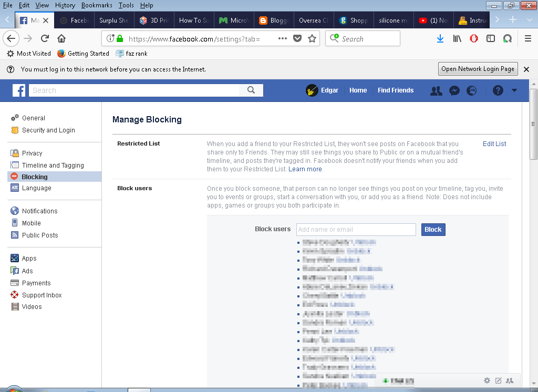This screenshot has width=538, height=392.
Task: Toggle the sidebar view icon
Action: pyautogui.click(x=491, y=38)
